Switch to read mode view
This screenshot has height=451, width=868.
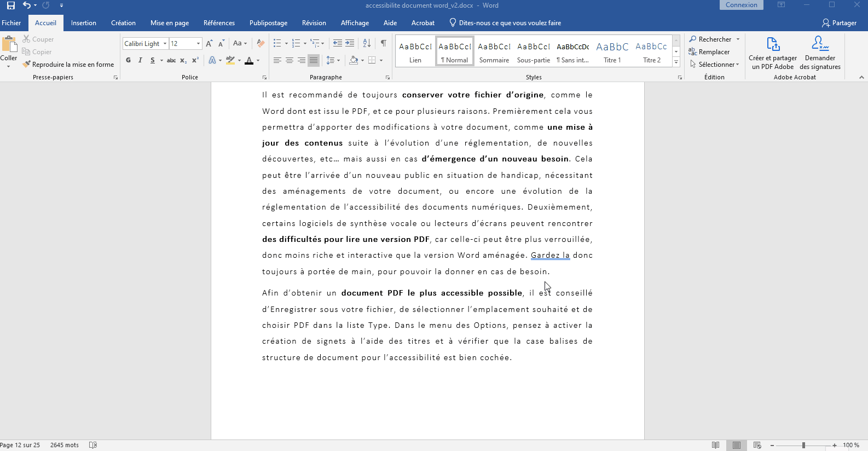715,446
